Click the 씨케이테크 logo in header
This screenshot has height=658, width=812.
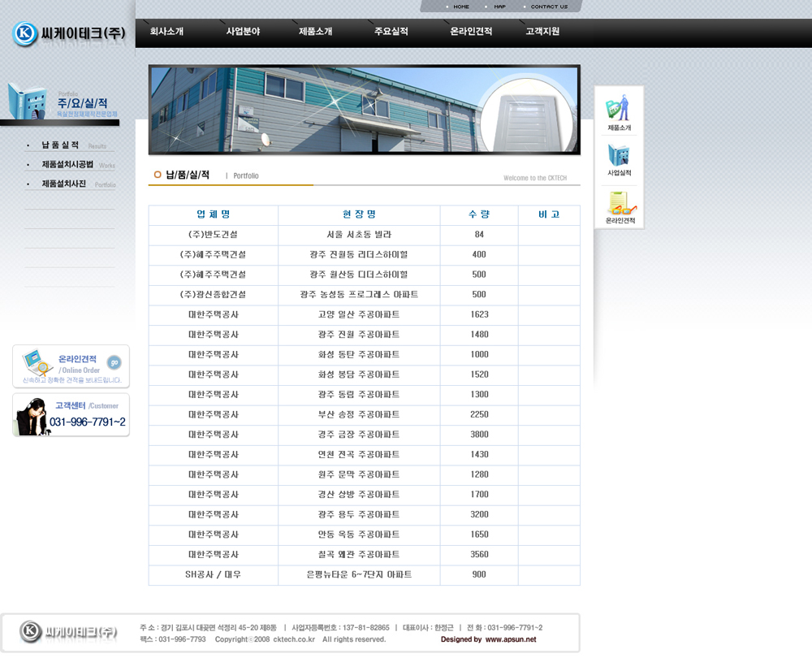tap(69, 33)
